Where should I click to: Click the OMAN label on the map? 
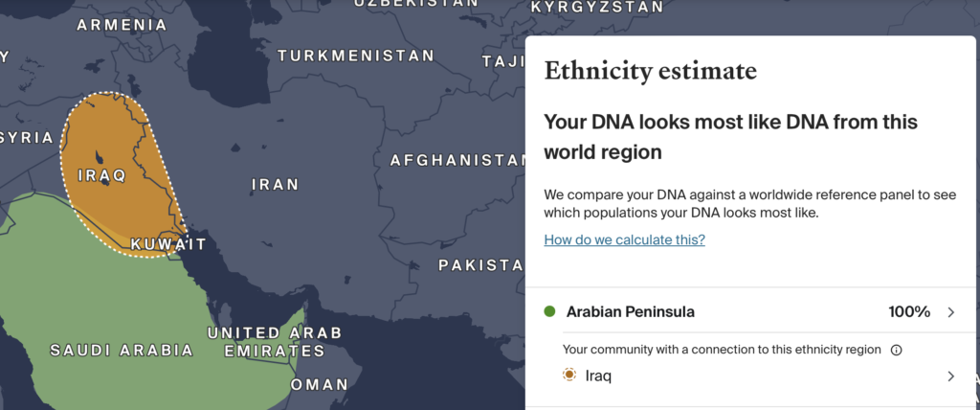click(x=320, y=384)
